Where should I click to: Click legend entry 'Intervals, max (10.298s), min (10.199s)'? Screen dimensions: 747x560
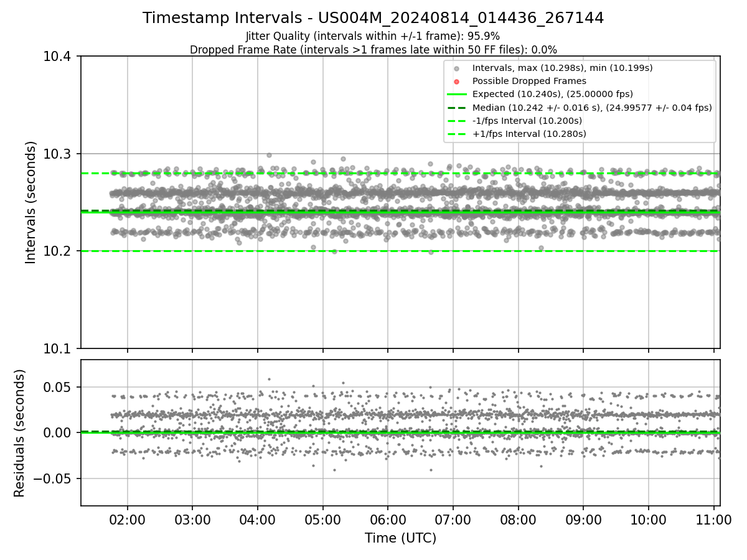pyautogui.click(x=563, y=68)
